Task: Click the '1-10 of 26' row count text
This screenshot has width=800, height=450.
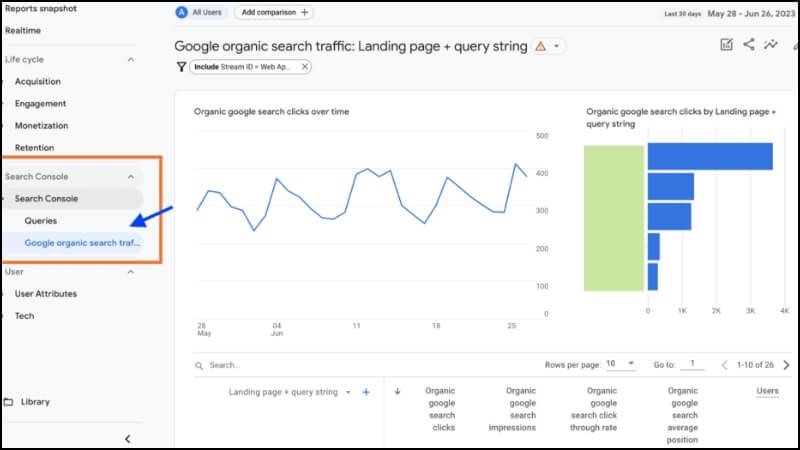Action: pyautogui.click(x=755, y=365)
